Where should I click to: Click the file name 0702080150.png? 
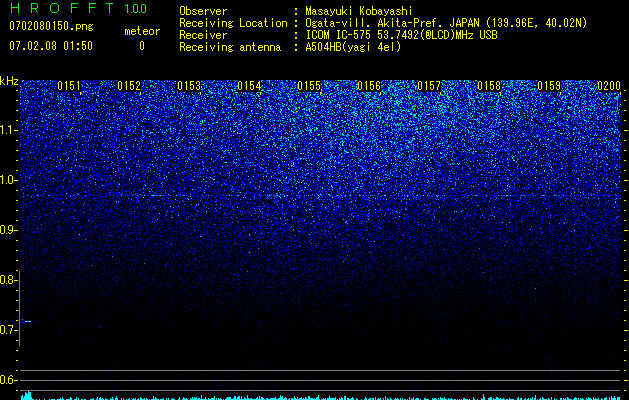tap(51, 27)
